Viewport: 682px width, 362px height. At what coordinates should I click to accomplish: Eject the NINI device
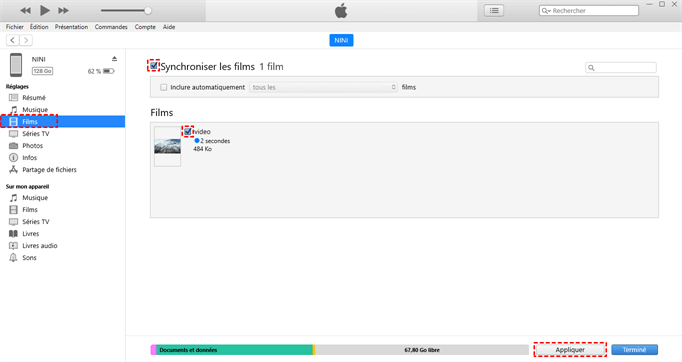[x=114, y=59]
